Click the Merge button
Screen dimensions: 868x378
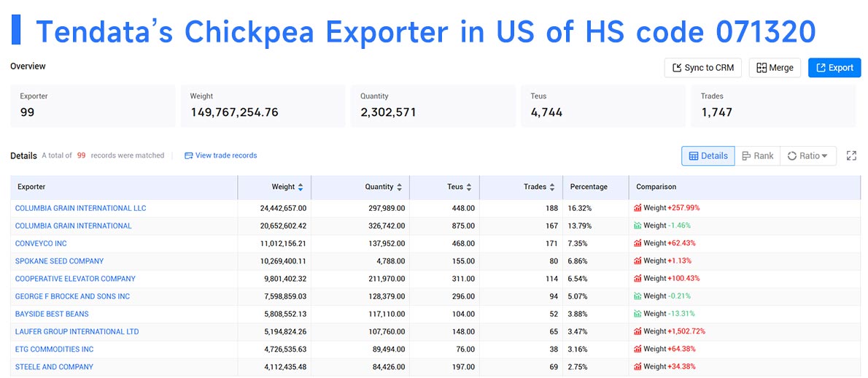775,68
